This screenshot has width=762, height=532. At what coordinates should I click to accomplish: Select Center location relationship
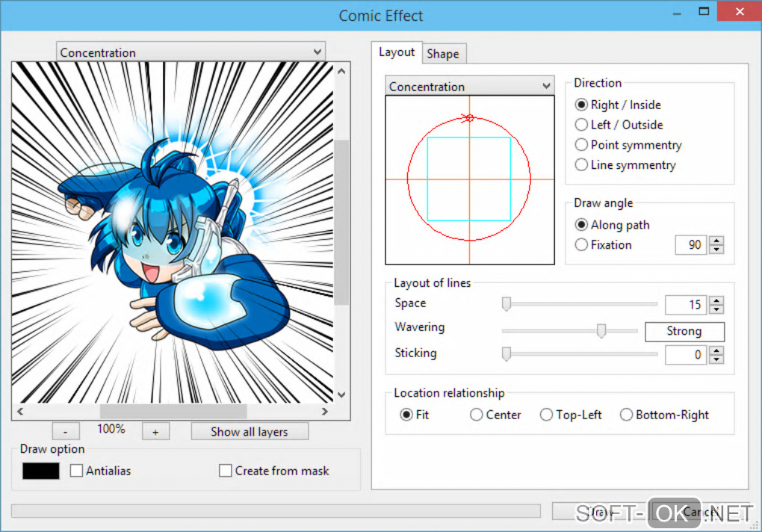[x=495, y=415]
